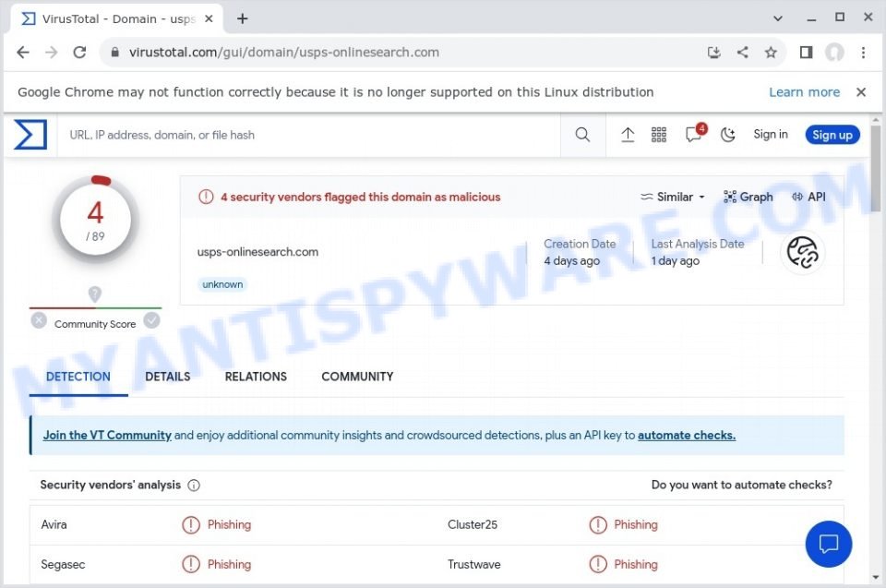Dismiss the Chrome warning infobar
Screen dimensions: 886x588
861,92
